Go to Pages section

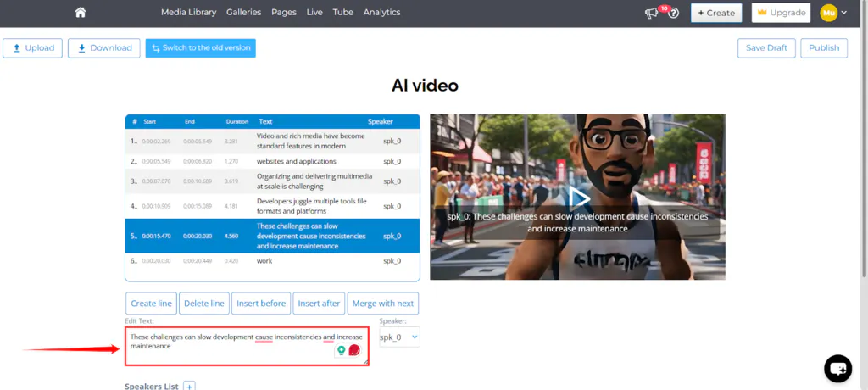coord(284,12)
